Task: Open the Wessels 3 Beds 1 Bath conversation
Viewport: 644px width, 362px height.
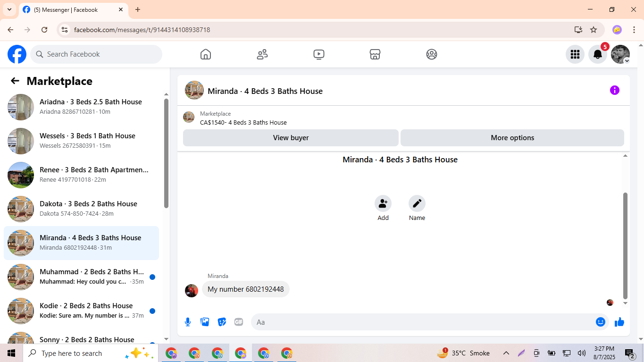Action: [x=81, y=141]
